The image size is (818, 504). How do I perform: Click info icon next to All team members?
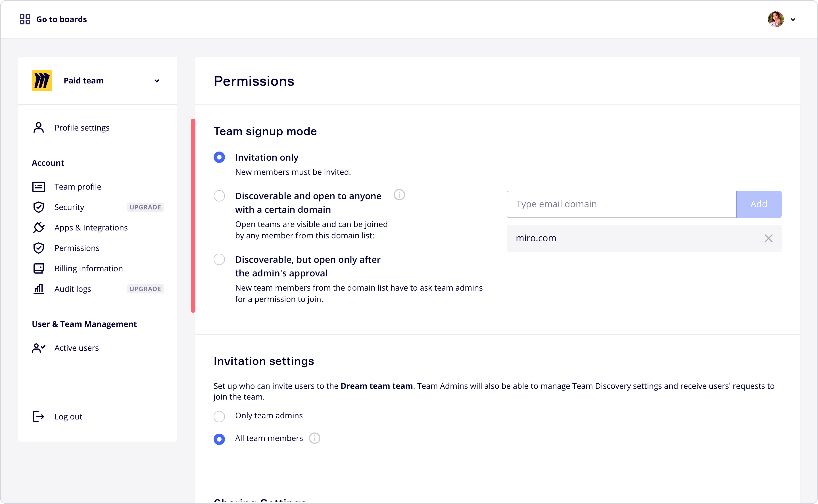[314, 438]
